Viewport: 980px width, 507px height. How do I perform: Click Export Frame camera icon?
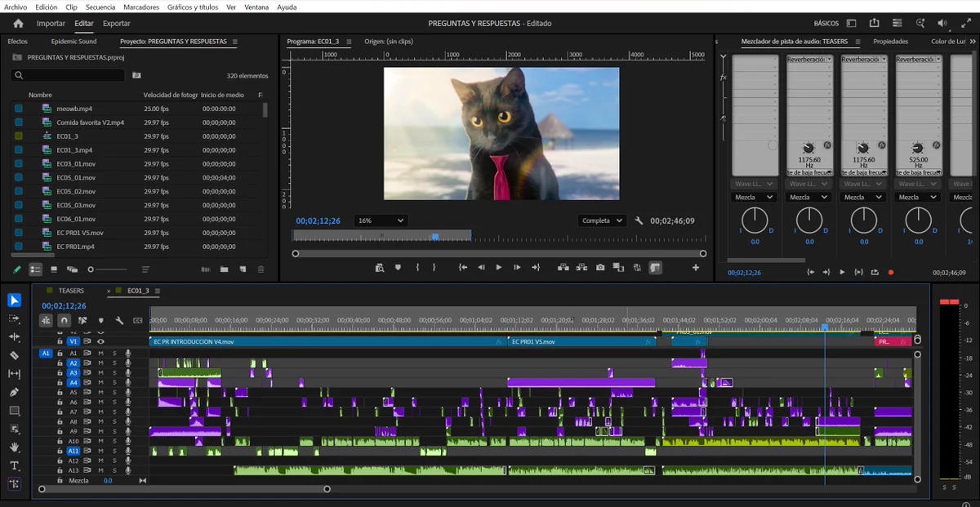tap(600, 267)
